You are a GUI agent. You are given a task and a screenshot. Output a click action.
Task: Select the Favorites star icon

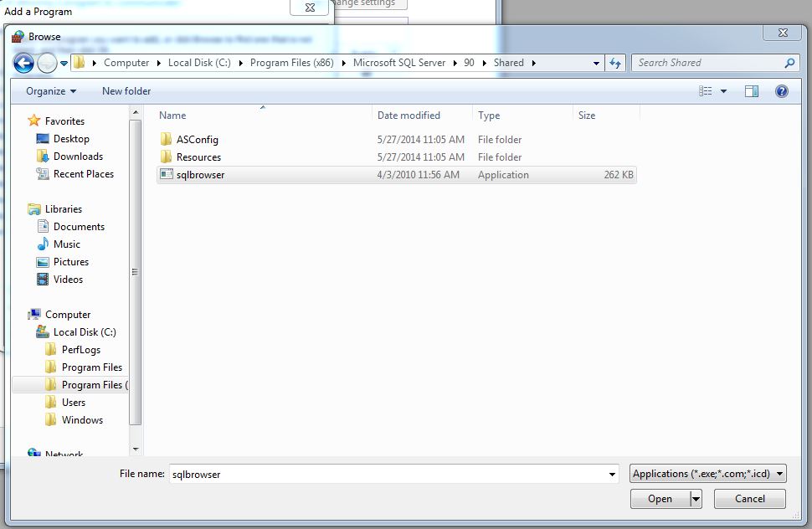(34, 121)
